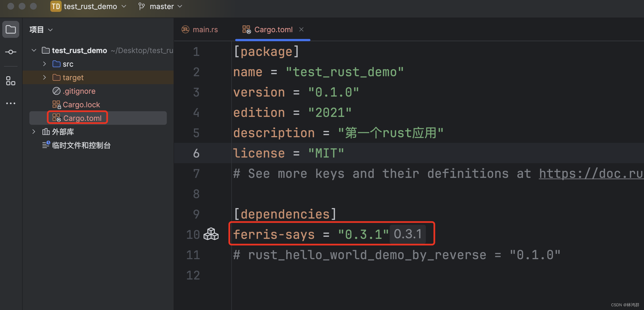Collapse the test_rust_demo root folder

(34, 51)
